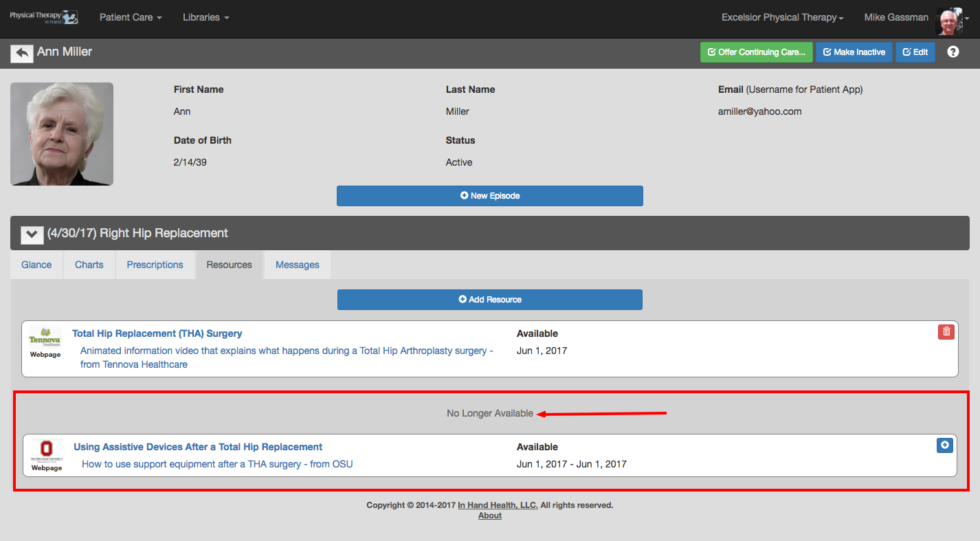Open the Excelsior Physical Therapy dropdown
The image size is (980, 541).
783,17
